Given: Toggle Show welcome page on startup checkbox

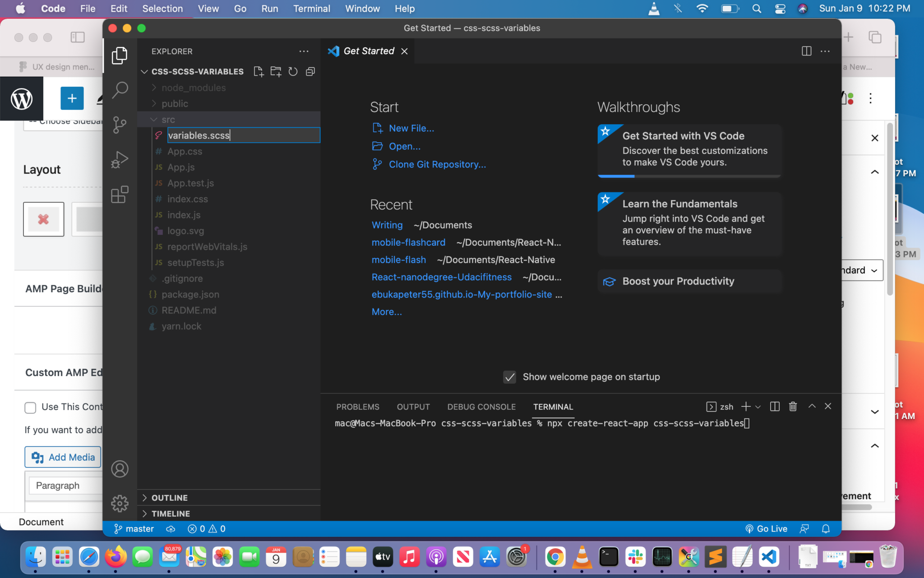Looking at the screenshot, I should click(509, 377).
